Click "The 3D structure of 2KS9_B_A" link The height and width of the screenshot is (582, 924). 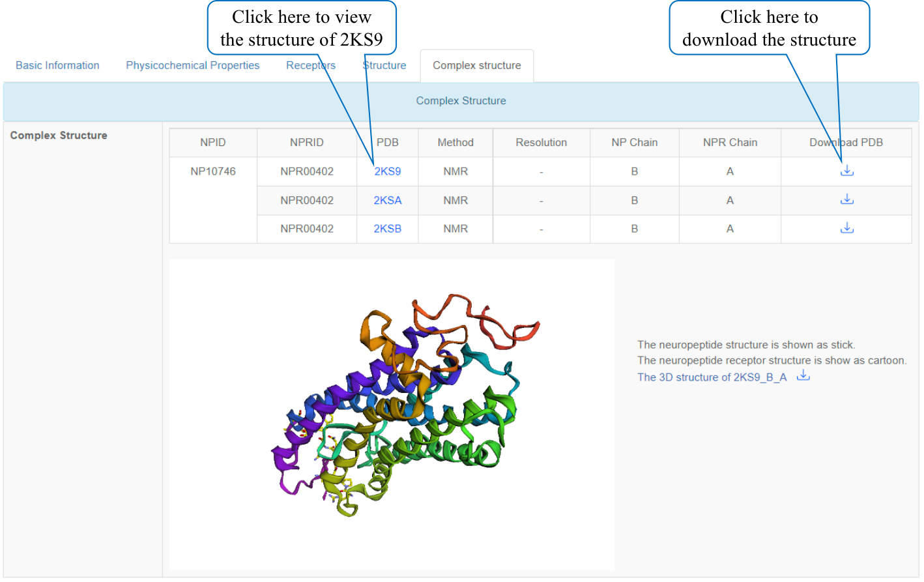coord(712,377)
